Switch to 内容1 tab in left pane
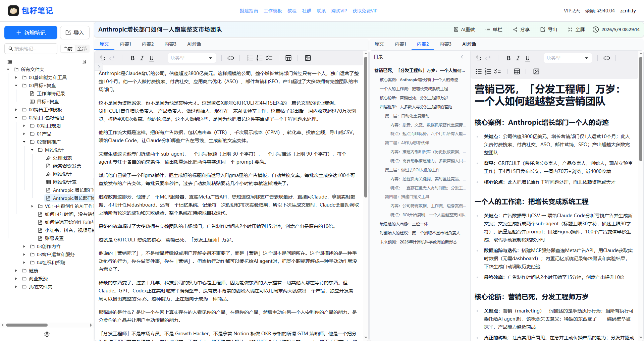This screenshot has width=644, height=341. pos(125,44)
